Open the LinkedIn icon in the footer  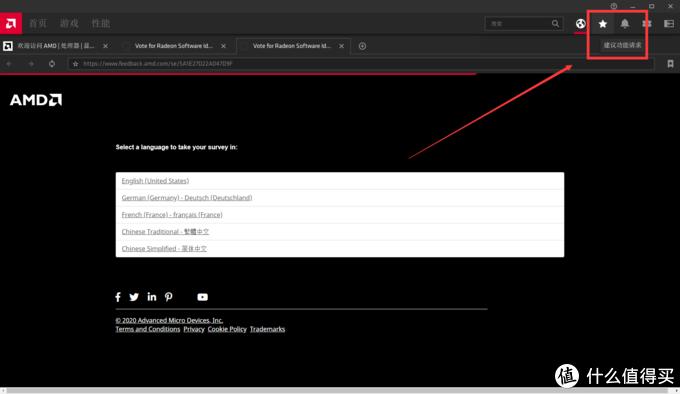(151, 296)
